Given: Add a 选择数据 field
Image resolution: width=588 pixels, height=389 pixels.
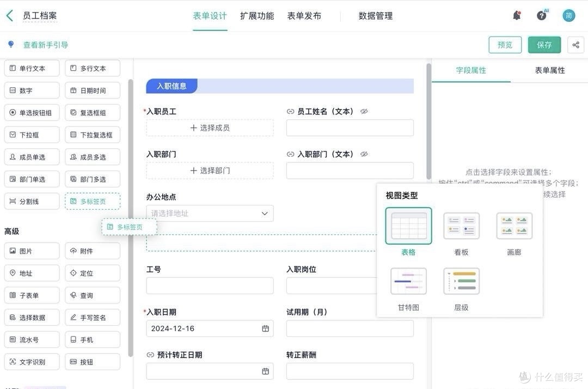Looking at the screenshot, I should [x=32, y=317].
